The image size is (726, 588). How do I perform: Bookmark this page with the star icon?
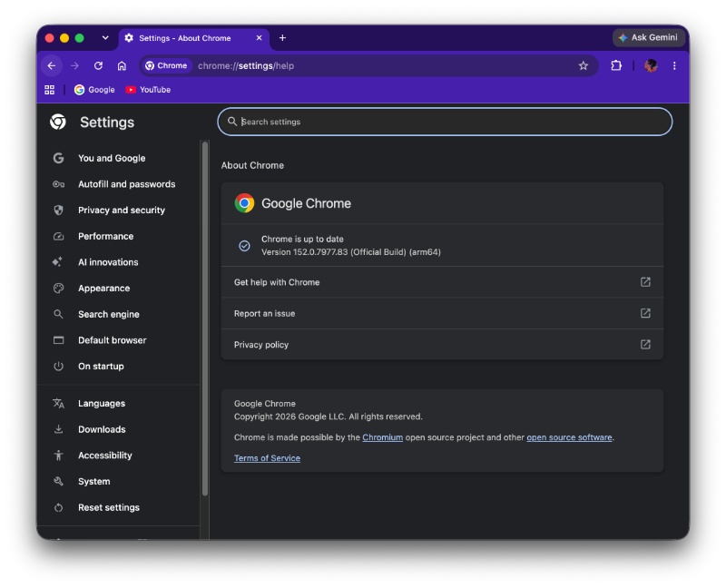pyautogui.click(x=584, y=65)
